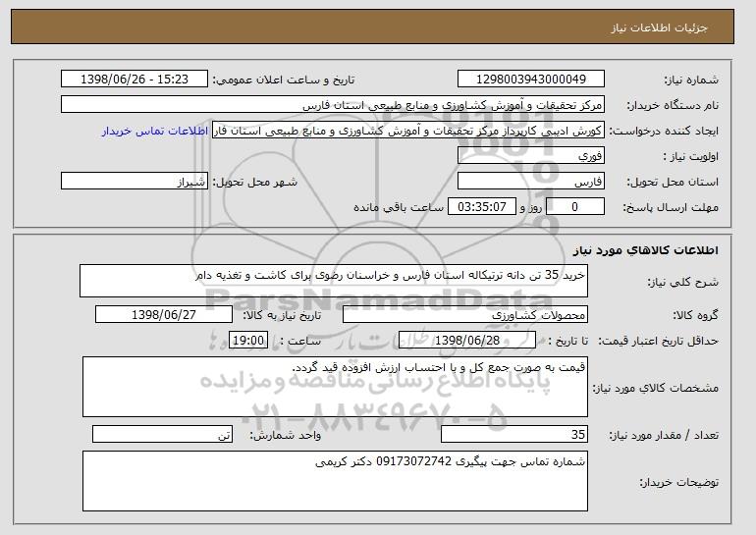Click the توضیحات خریدار text area
Screen dimensions: 756x535
click(335, 481)
